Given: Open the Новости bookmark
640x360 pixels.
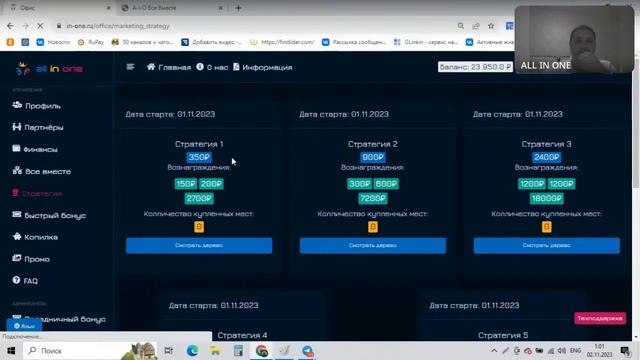Looking at the screenshot, I should pyautogui.click(x=53, y=42).
